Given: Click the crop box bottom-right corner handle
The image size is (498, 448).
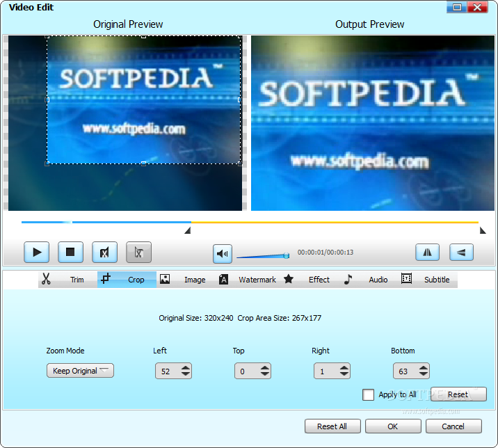Looking at the screenshot, I should (x=240, y=163).
